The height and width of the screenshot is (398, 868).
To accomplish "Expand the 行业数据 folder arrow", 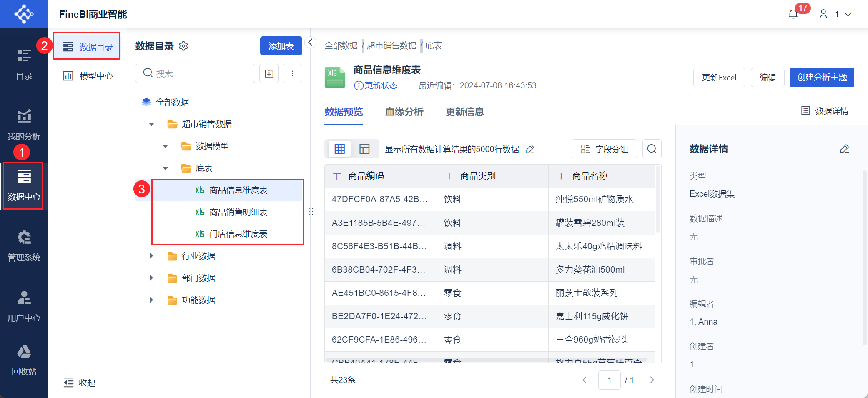I will click(x=152, y=256).
